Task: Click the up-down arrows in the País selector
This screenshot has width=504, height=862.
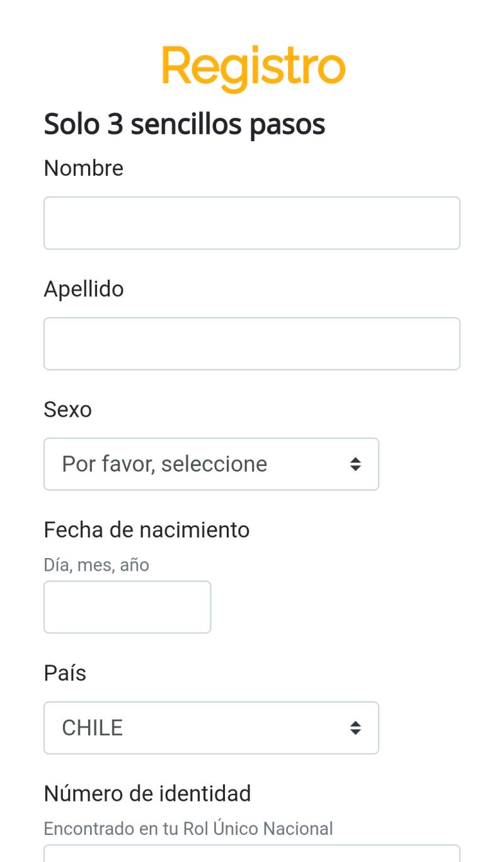Action: [355, 728]
